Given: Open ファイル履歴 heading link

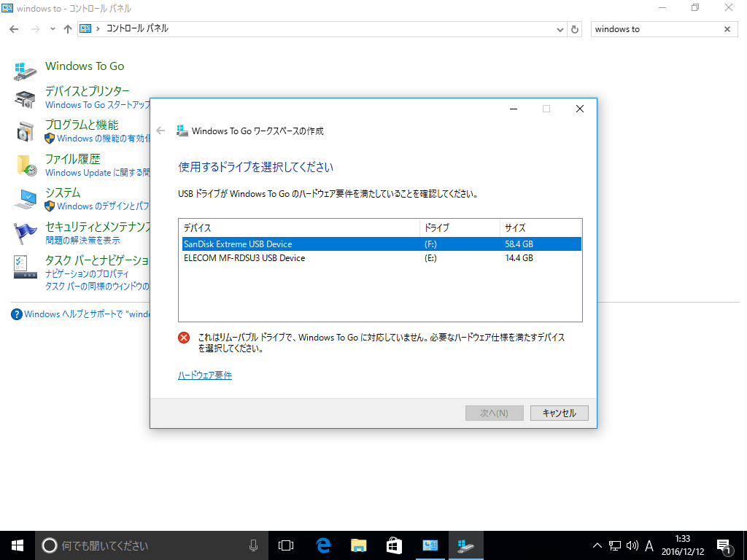Looking at the screenshot, I should (73, 158).
